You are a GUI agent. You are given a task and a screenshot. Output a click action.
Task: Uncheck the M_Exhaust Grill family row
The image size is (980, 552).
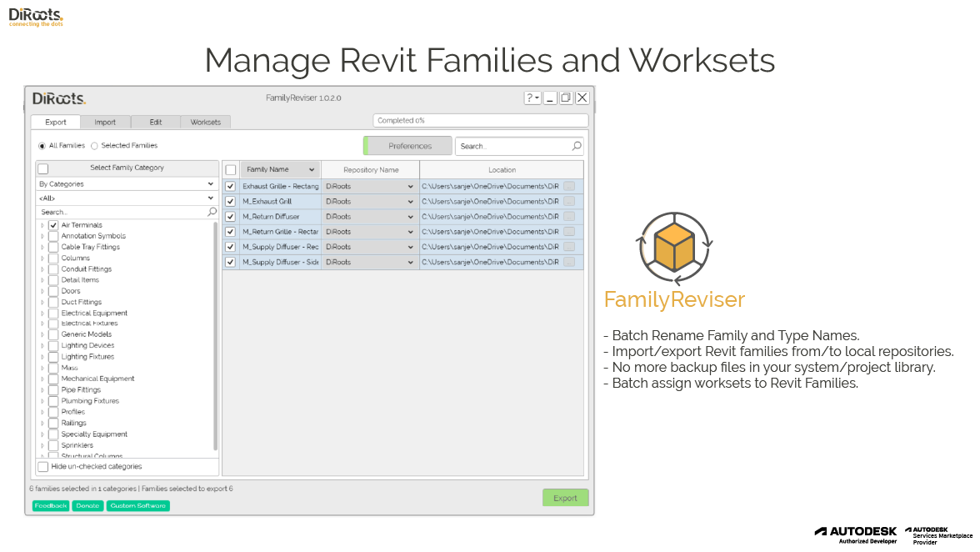(231, 201)
